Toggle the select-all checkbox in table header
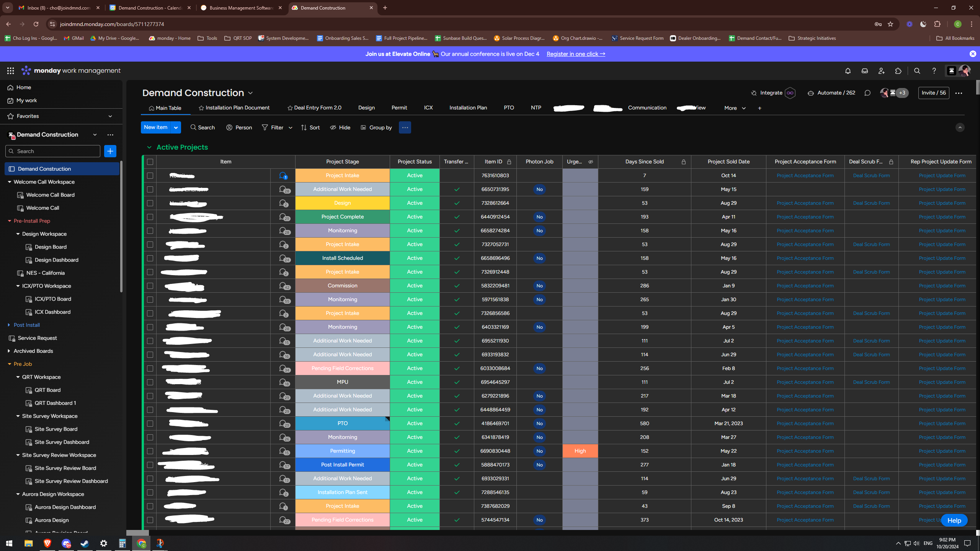 [x=150, y=162]
